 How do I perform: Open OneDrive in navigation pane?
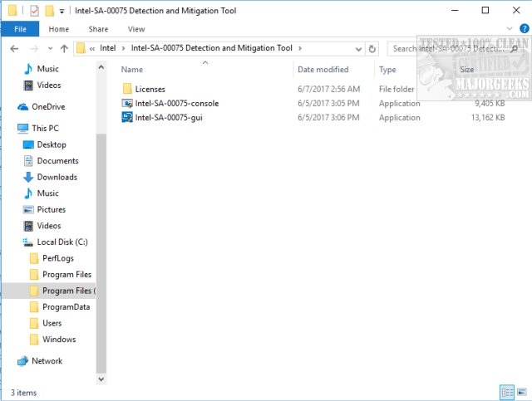(48, 107)
